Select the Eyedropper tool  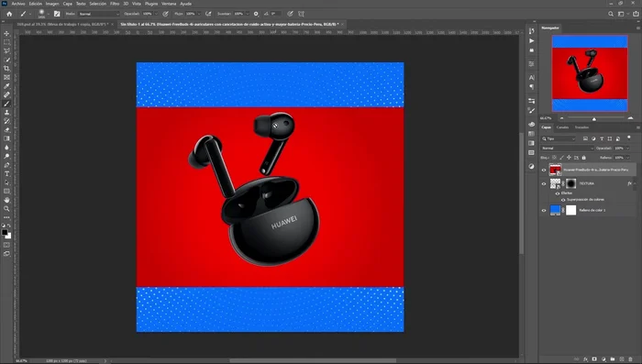(x=6, y=86)
